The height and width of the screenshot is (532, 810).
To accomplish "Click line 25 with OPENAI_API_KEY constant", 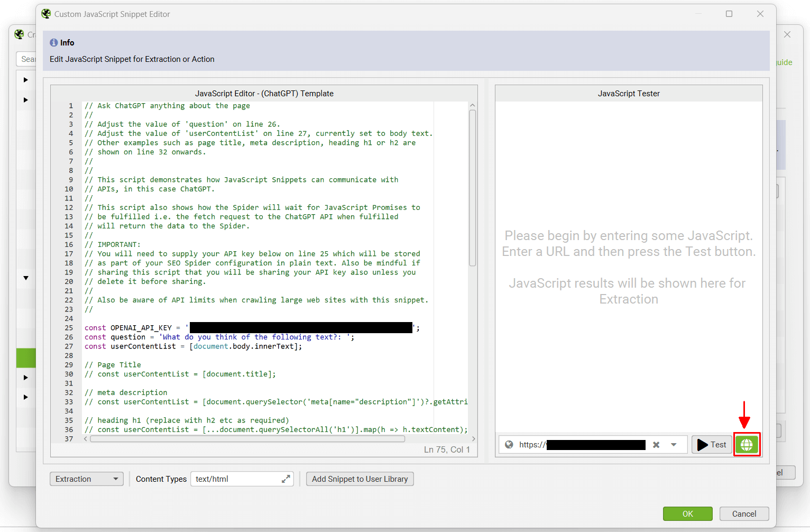I will [x=252, y=328].
